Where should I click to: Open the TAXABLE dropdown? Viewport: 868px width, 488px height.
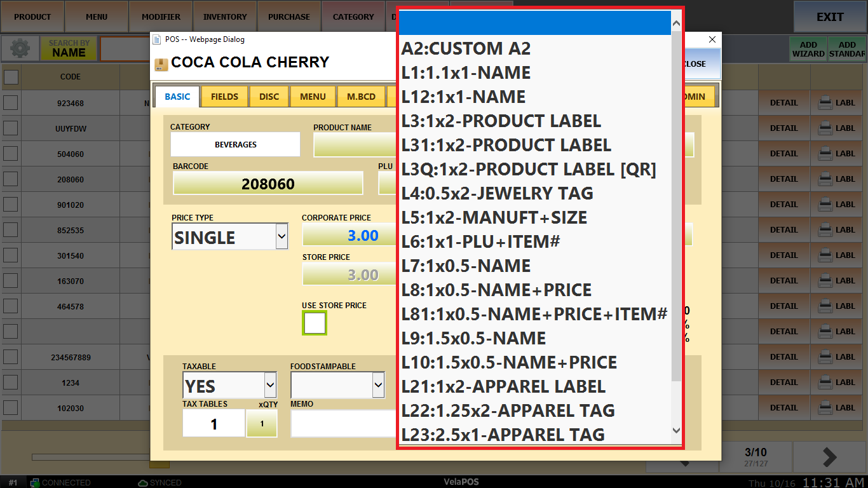click(270, 385)
